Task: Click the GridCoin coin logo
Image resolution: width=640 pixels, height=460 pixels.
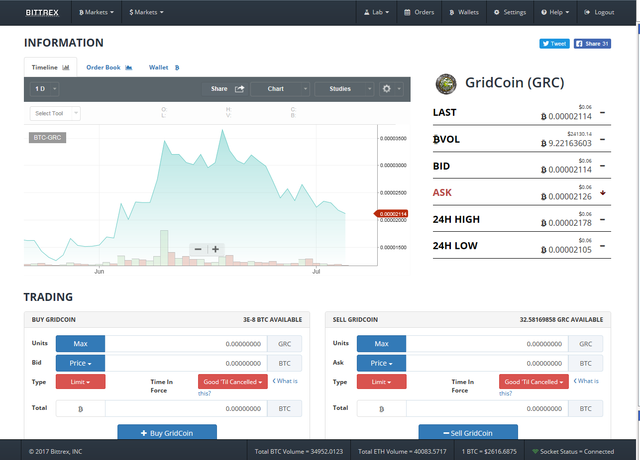Action: pos(447,82)
